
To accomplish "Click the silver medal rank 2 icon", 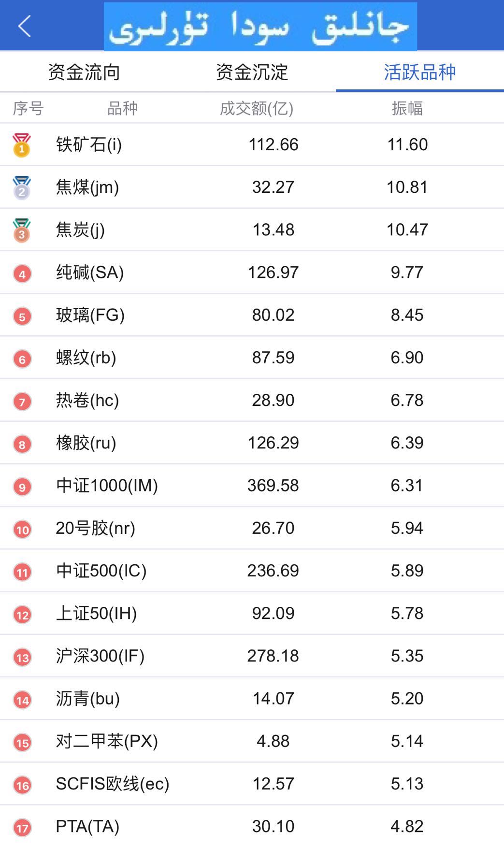I will (22, 187).
